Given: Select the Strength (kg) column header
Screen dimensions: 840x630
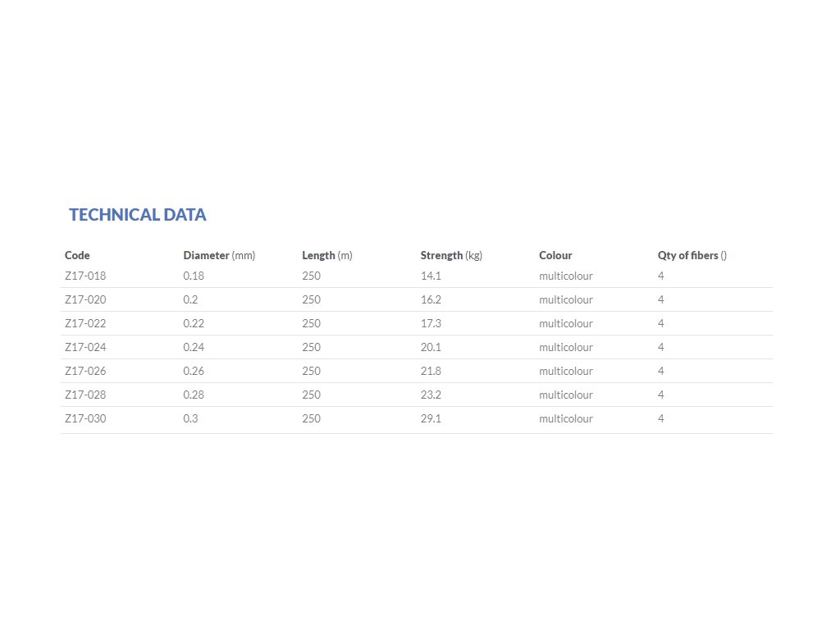Looking at the screenshot, I should (451, 255).
